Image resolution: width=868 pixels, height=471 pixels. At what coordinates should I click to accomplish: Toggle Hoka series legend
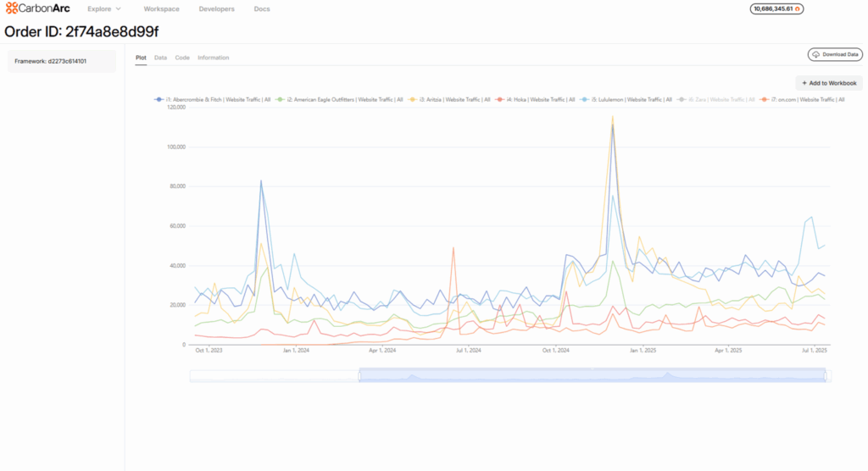(x=536, y=100)
